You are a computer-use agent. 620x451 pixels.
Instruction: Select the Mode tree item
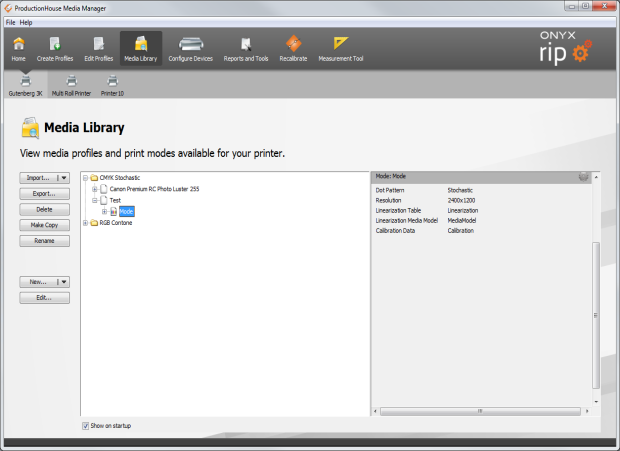(x=127, y=212)
